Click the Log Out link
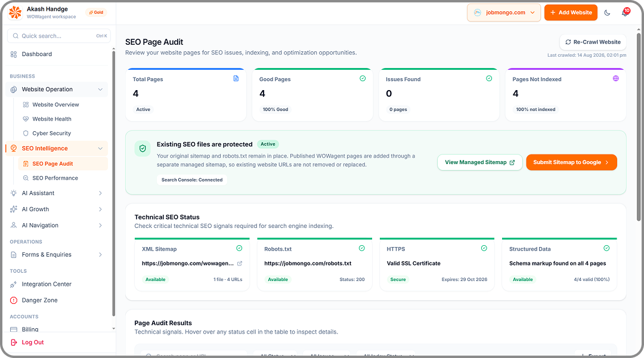 [33, 342]
